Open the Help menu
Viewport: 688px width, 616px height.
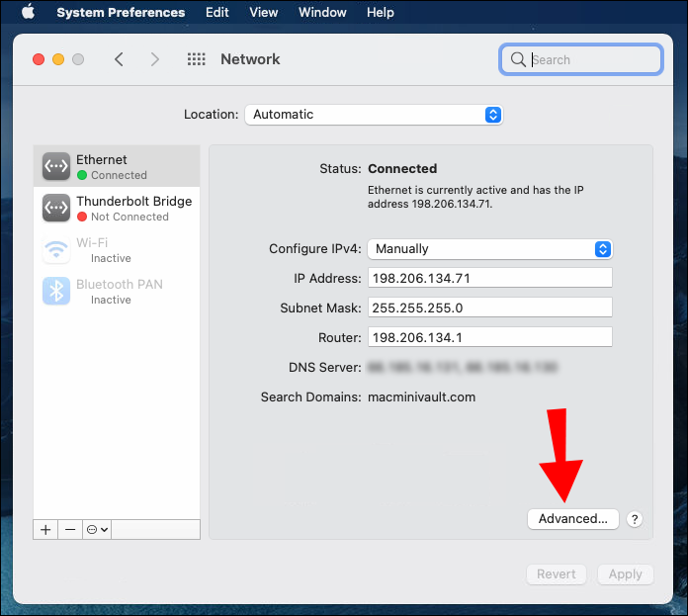[x=381, y=12]
